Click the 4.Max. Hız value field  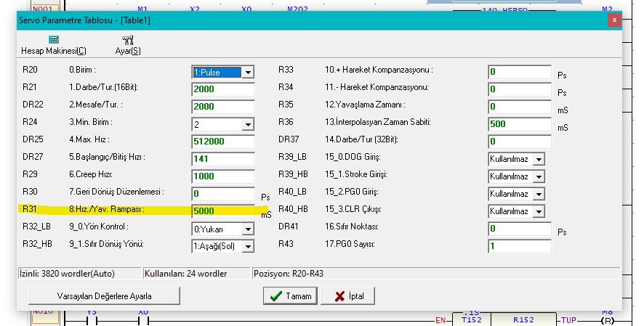[x=223, y=142]
